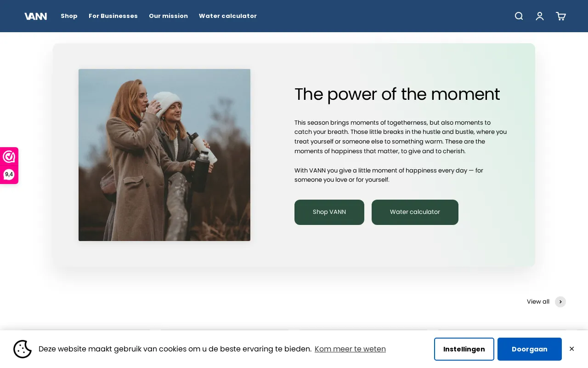The height and width of the screenshot is (368, 588).
Task: Open the account login icon
Action: [x=540, y=16]
